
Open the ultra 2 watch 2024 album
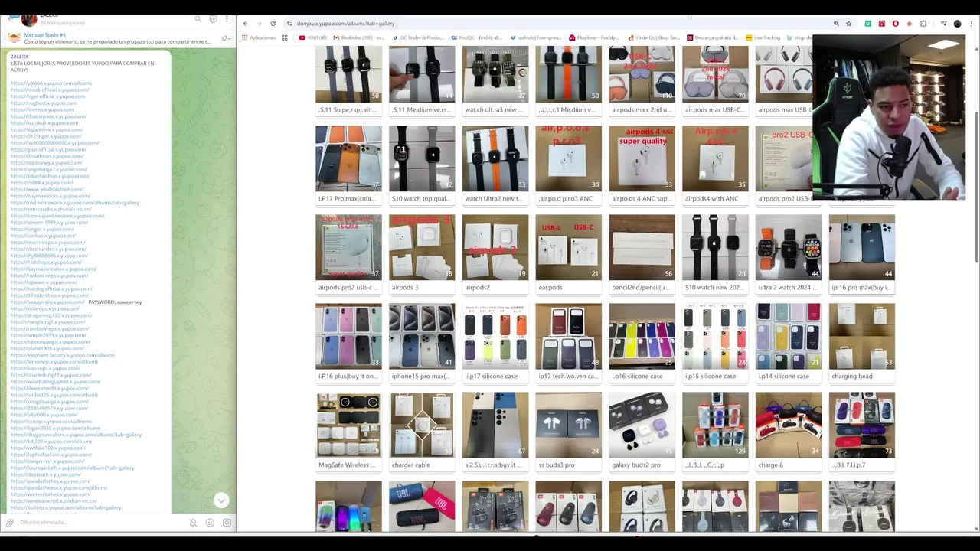click(789, 247)
